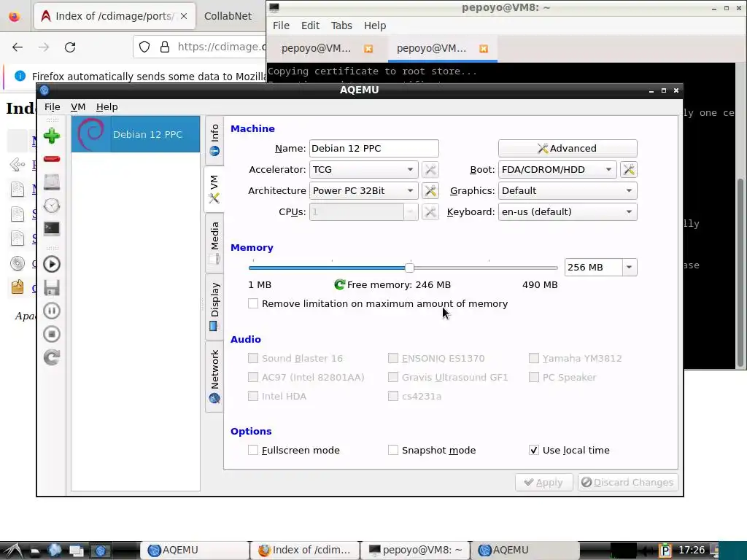Viewport: 747px width, 560px height.
Task: Enable Fullscreen mode checkbox
Action: coord(253,450)
